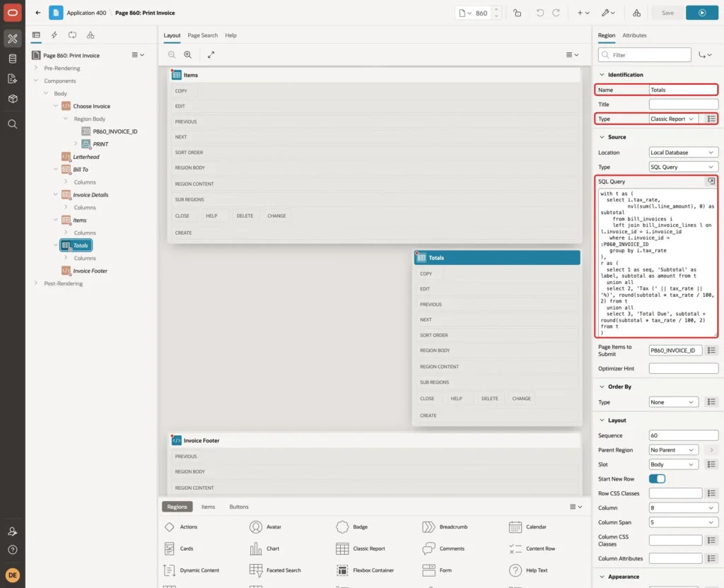The image size is (724, 588).
Task: Select the Faceted Search gallery region
Action: pos(275,570)
